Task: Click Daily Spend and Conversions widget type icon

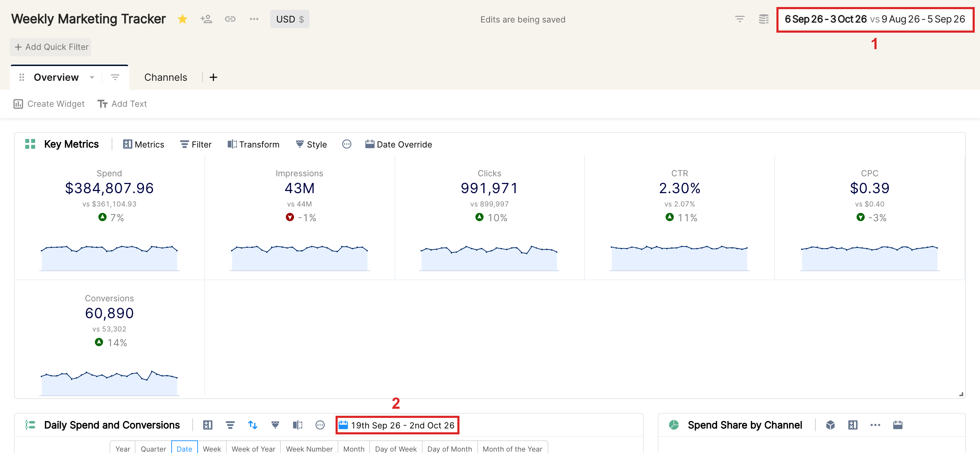Action: [x=30, y=425]
